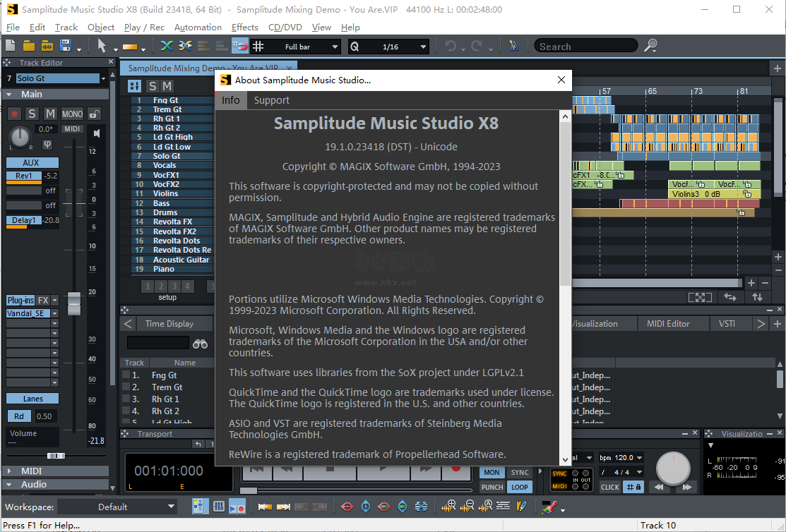
Task: Click the MON monitoring button
Action: 492,472
